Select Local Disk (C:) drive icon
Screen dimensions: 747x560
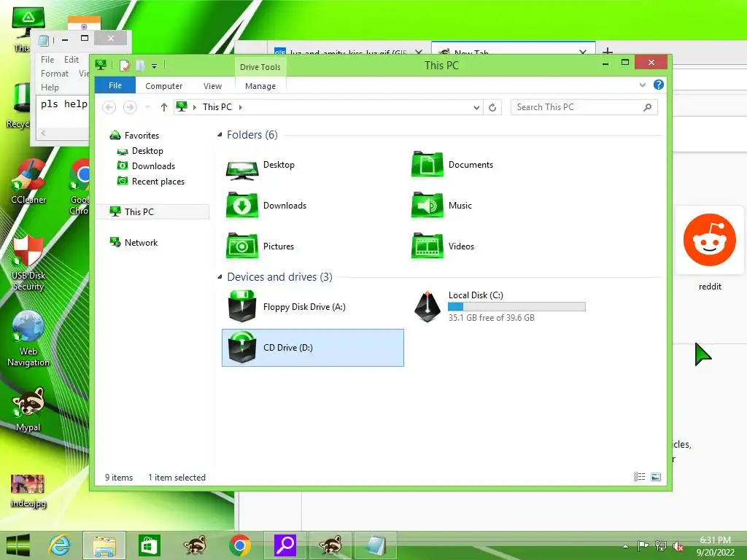click(x=427, y=307)
